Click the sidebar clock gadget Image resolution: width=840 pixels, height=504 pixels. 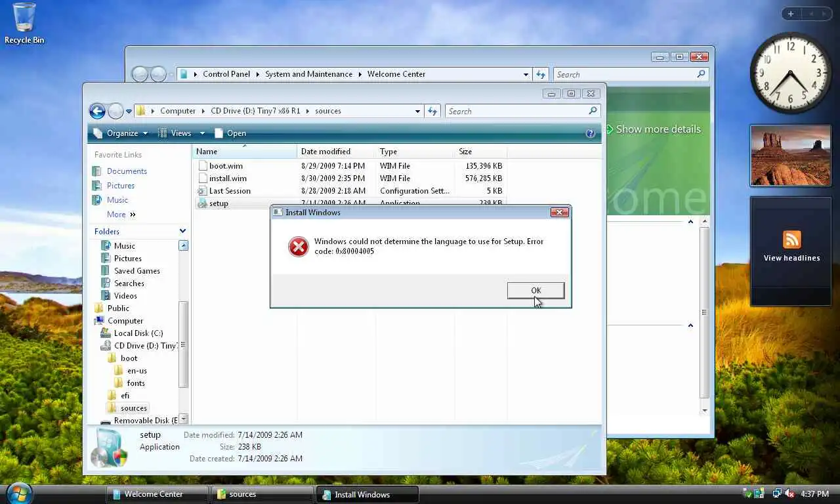click(x=790, y=72)
